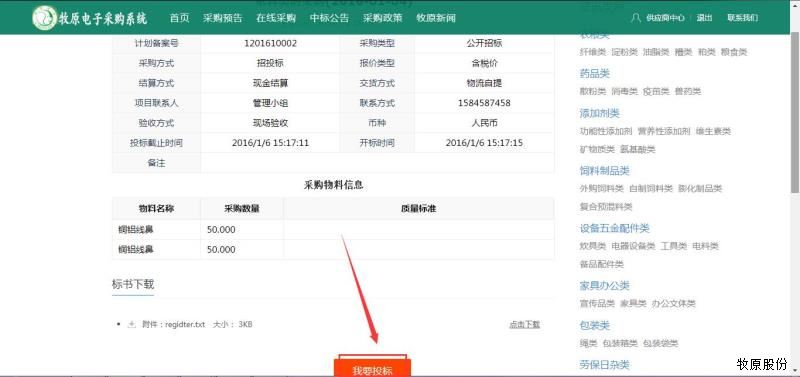Click 退出 to log out
Image resolution: width=800 pixels, height=377 pixels.
[x=705, y=18]
